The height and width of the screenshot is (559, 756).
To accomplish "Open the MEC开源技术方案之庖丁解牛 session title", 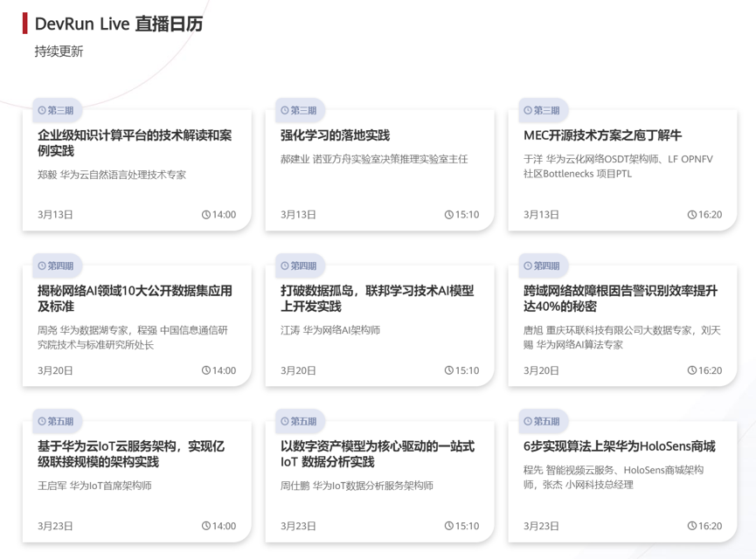I will [602, 135].
